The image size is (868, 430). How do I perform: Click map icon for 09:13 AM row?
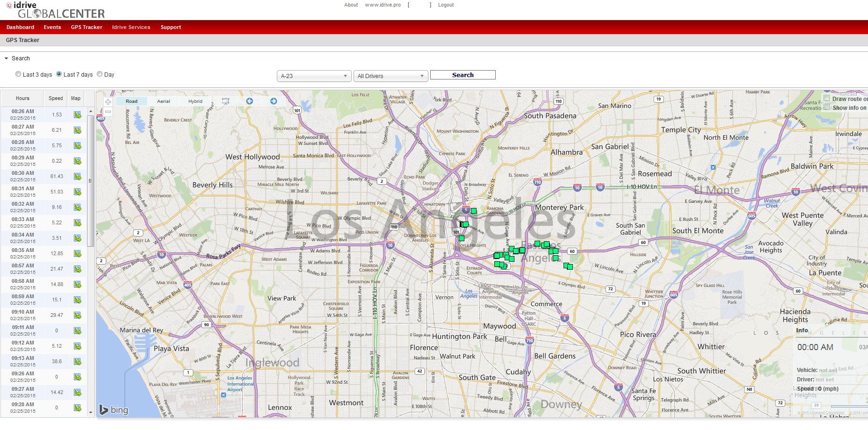tap(77, 362)
